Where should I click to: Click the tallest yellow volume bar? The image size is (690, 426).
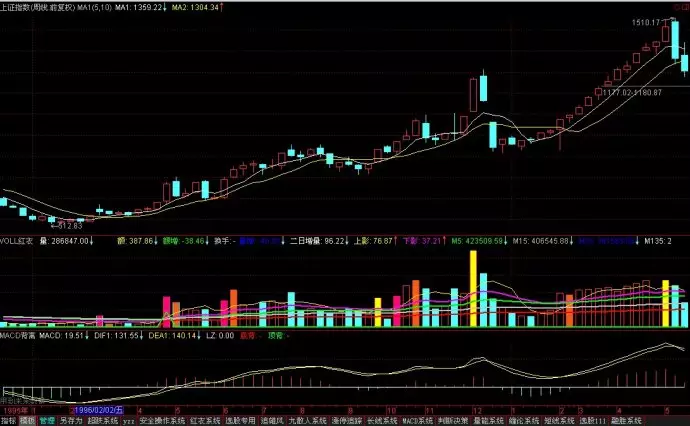(x=473, y=289)
